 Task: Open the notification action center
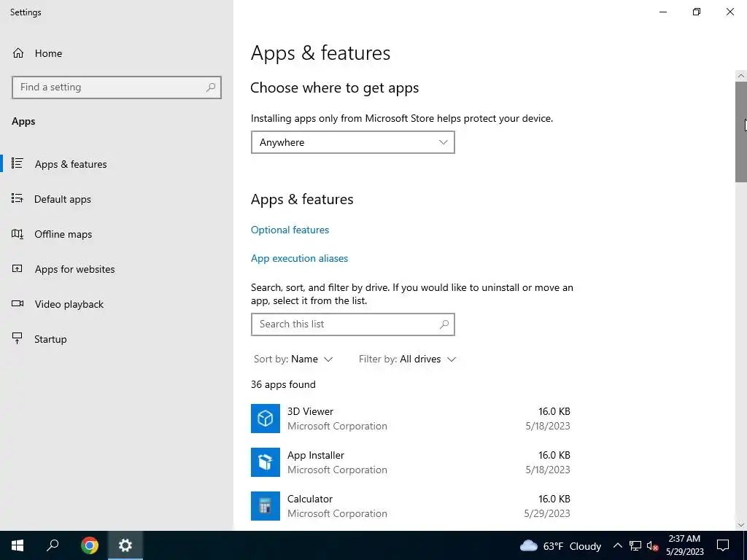(723, 545)
